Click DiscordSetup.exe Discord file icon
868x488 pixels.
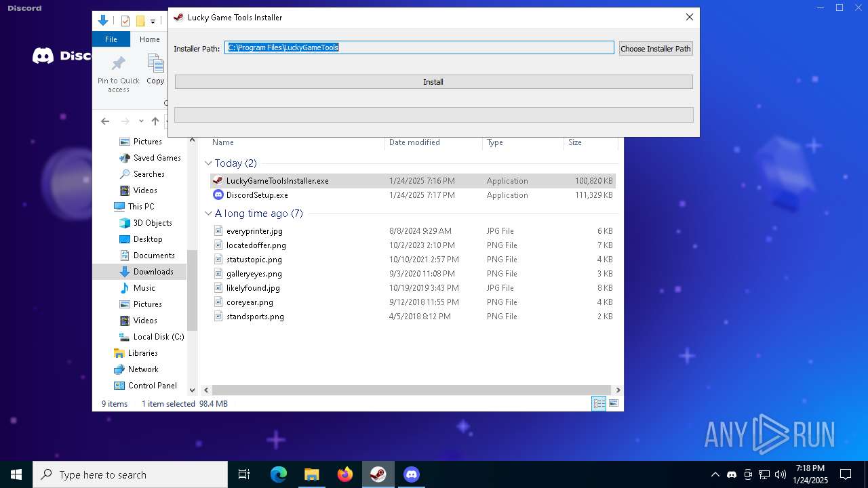click(218, 195)
